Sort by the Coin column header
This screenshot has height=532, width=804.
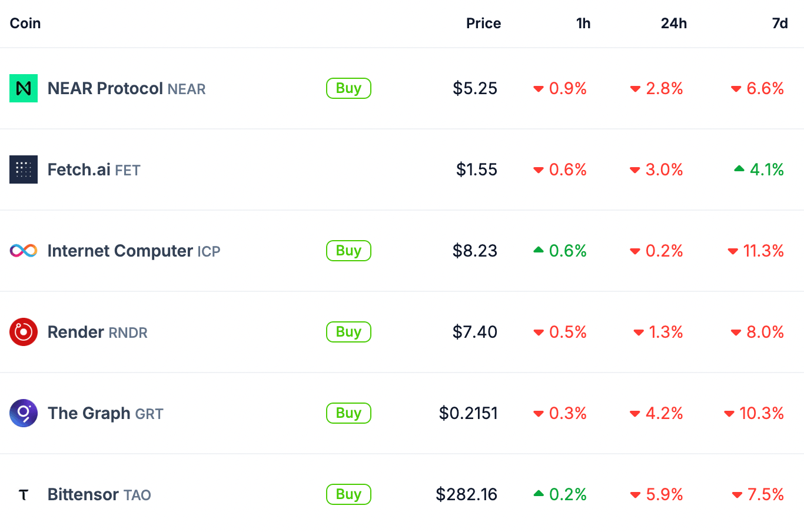pyautogui.click(x=25, y=24)
